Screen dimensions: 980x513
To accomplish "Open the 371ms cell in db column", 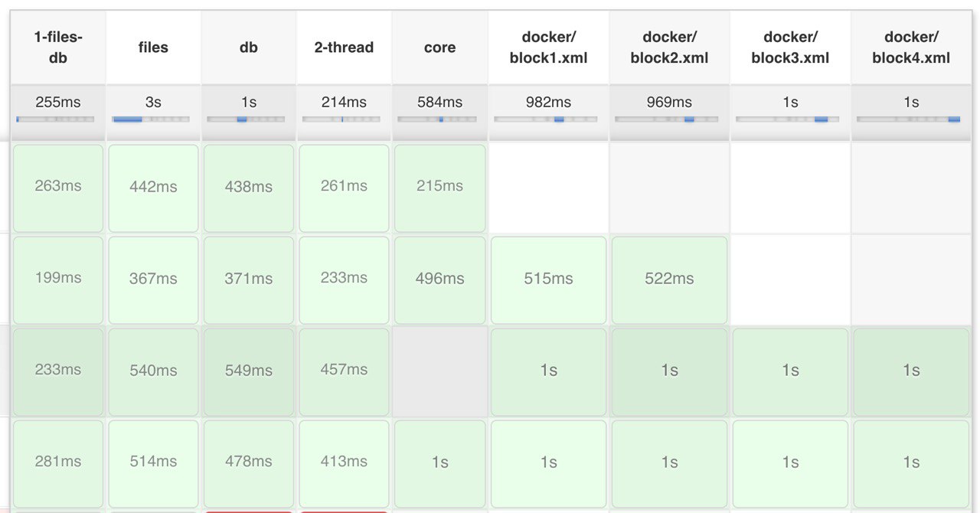I will 248,280.
